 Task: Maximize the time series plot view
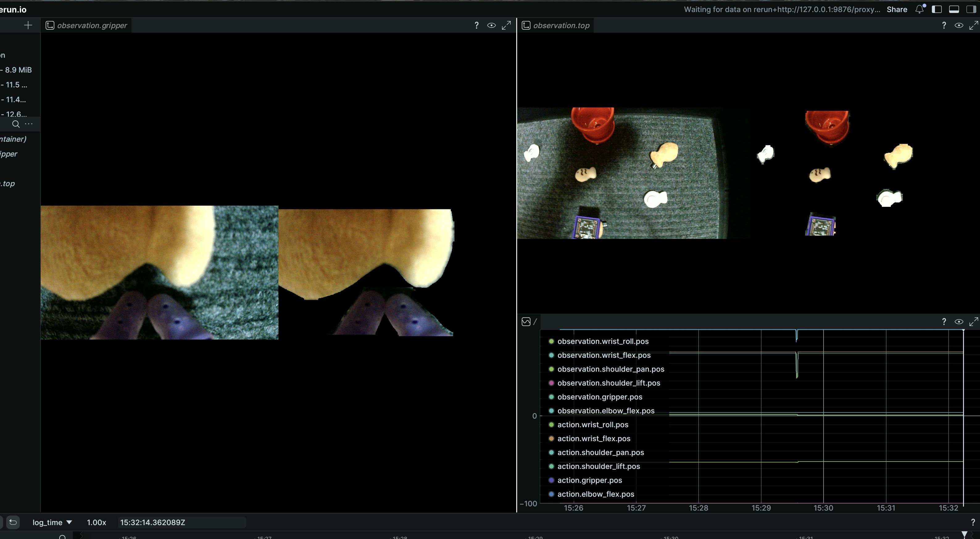point(974,322)
